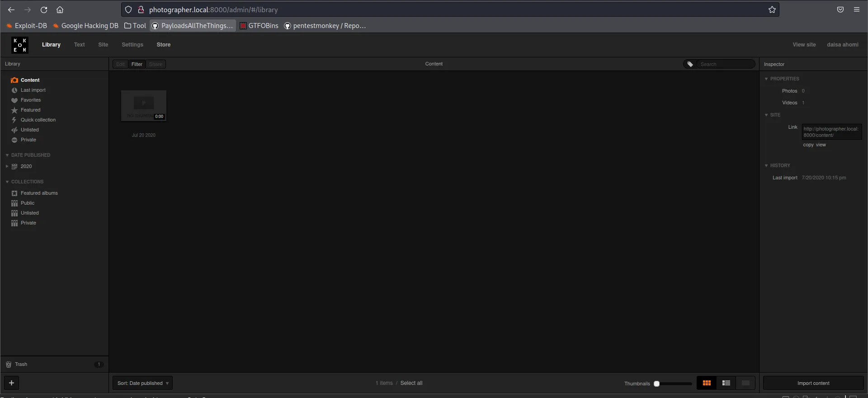Click the Select all link

[x=411, y=383]
